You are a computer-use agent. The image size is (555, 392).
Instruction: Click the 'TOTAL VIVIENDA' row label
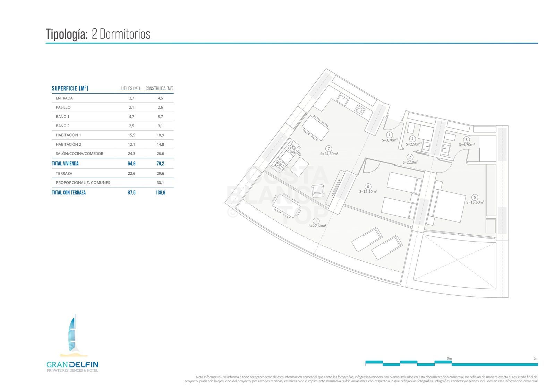65,164
